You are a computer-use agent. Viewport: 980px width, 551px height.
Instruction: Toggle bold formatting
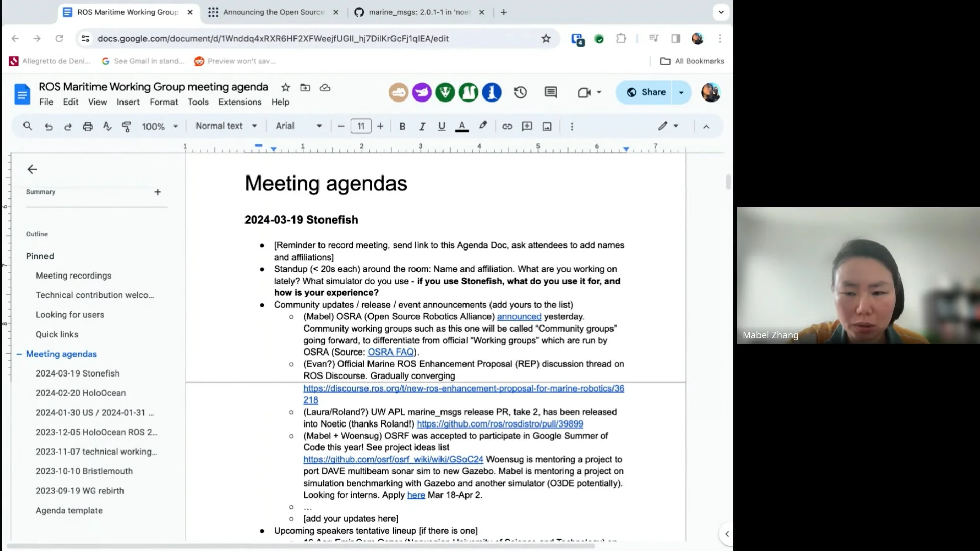pos(402,127)
